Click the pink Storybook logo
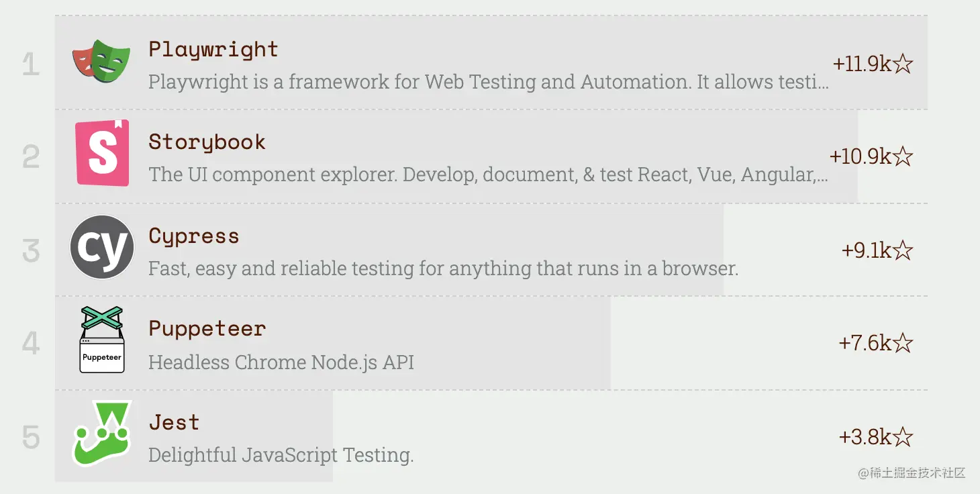 102,153
